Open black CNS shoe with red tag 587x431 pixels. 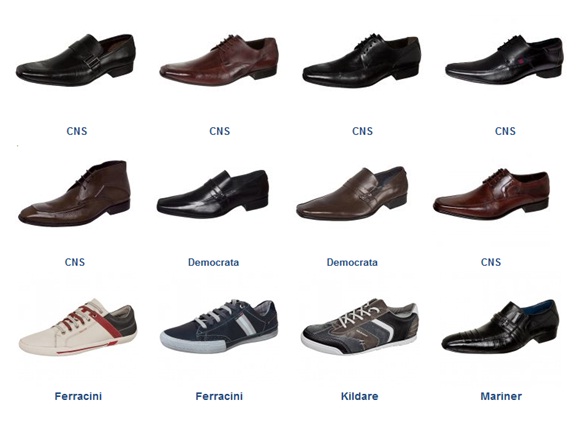pyautogui.click(x=504, y=60)
